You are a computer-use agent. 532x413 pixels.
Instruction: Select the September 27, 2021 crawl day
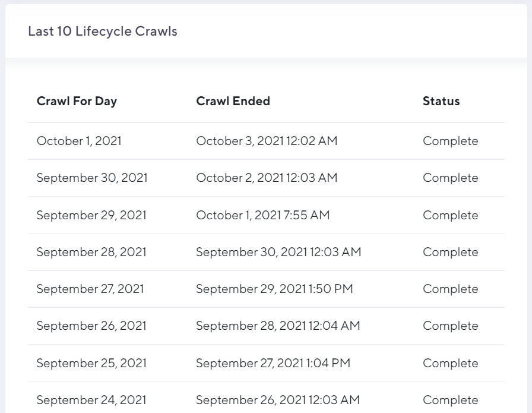[x=90, y=289]
